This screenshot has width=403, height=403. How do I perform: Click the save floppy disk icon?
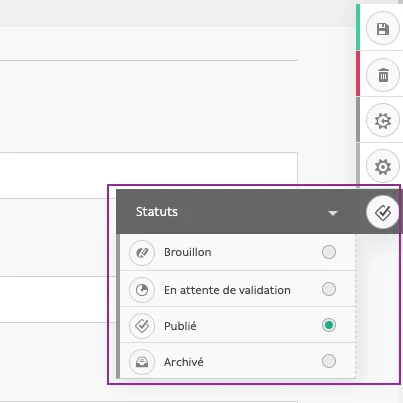[x=383, y=28]
